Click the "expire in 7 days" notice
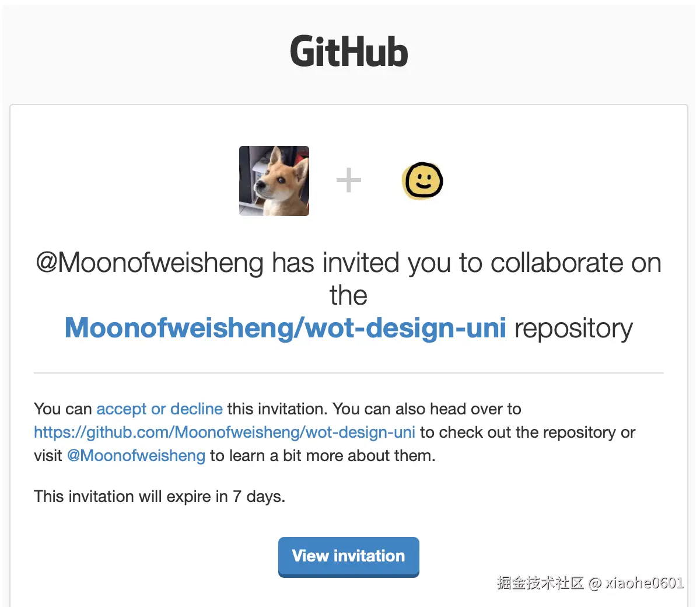700x607 pixels. tap(159, 497)
